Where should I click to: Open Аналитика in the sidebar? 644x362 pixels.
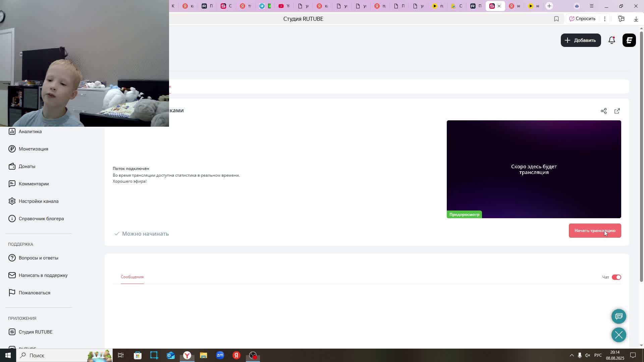click(30, 131)
